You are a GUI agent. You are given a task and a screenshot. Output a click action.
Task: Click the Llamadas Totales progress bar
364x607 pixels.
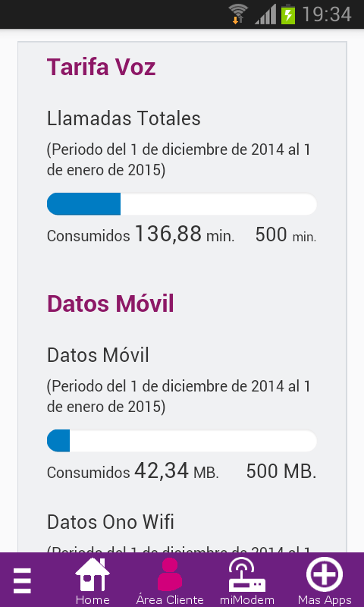tap(182, 204)
